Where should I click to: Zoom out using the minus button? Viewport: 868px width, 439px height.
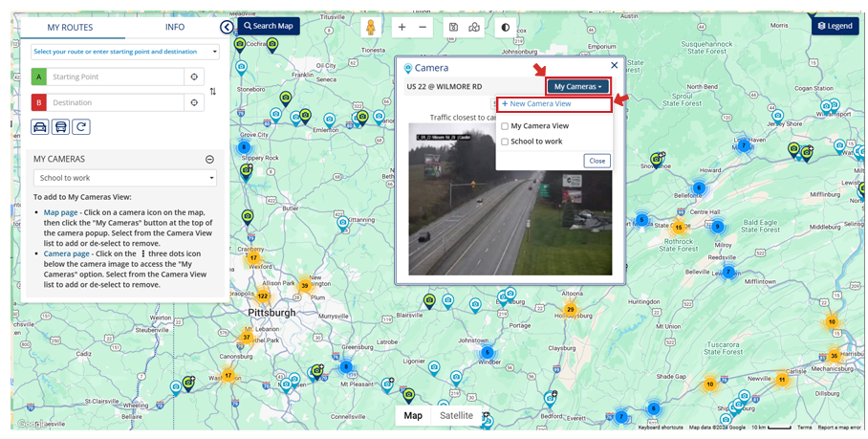pos(423,28)
